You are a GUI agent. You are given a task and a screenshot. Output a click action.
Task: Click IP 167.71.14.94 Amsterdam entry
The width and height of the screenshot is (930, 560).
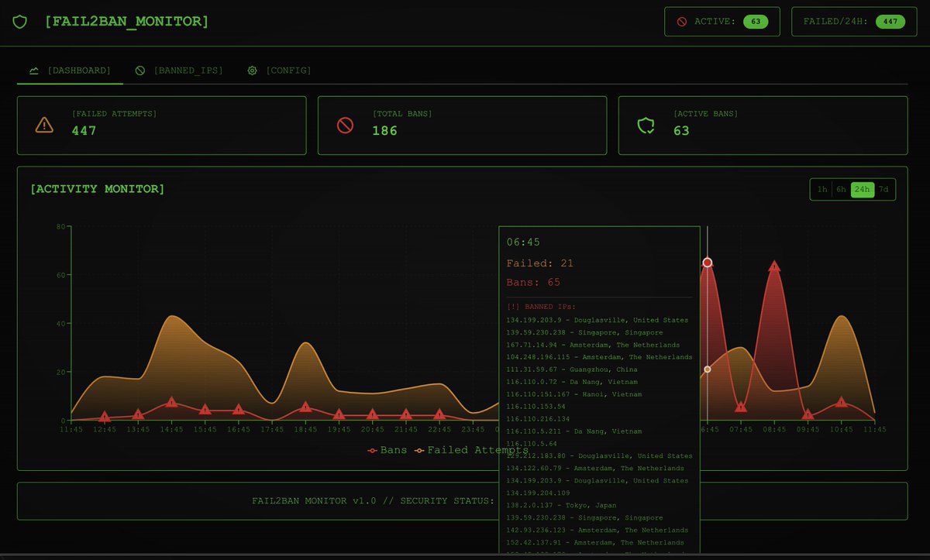[593, 345]
